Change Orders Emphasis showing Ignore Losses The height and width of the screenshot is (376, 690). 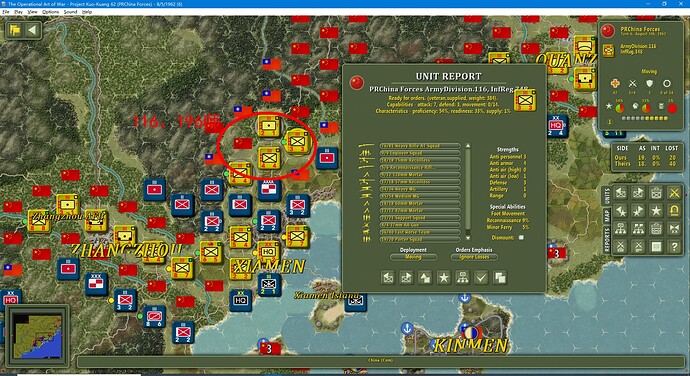click(474, 257)
